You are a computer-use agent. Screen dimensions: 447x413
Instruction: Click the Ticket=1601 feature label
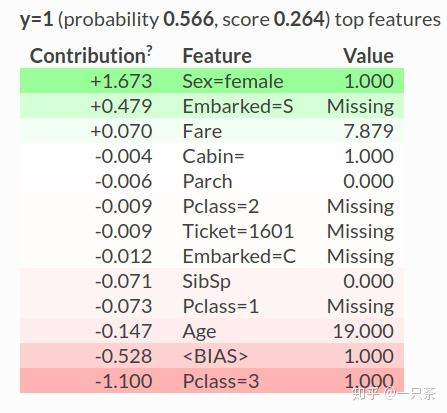[x=238, y=231]
